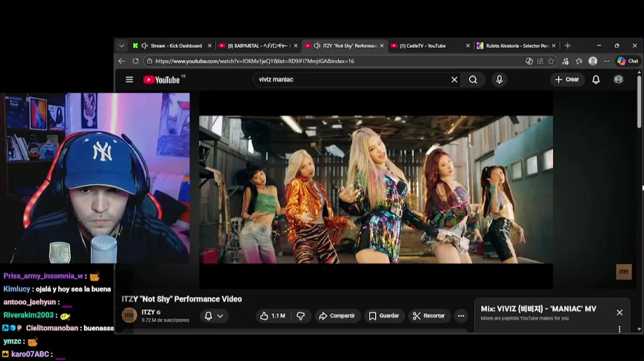Click chat user ymzc
644x361 pixels.
[13, 341]
